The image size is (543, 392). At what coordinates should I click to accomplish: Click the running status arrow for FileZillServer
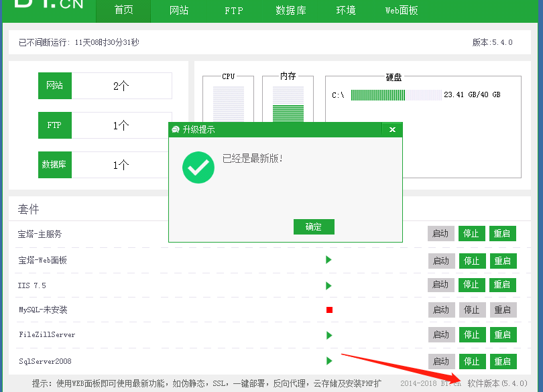point(329,335)
